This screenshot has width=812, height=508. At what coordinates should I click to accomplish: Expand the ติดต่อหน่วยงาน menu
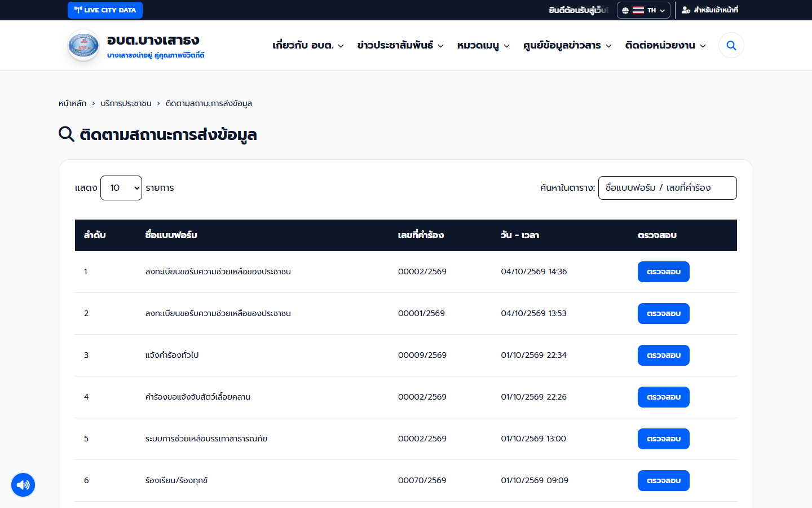(665, 45)
